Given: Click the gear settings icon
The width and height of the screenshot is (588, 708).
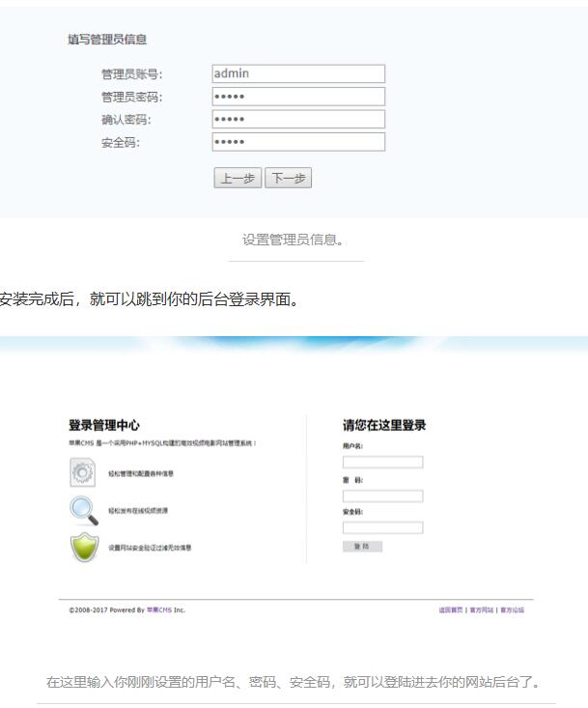Looking at the screenshot, I should pos(83,472).
